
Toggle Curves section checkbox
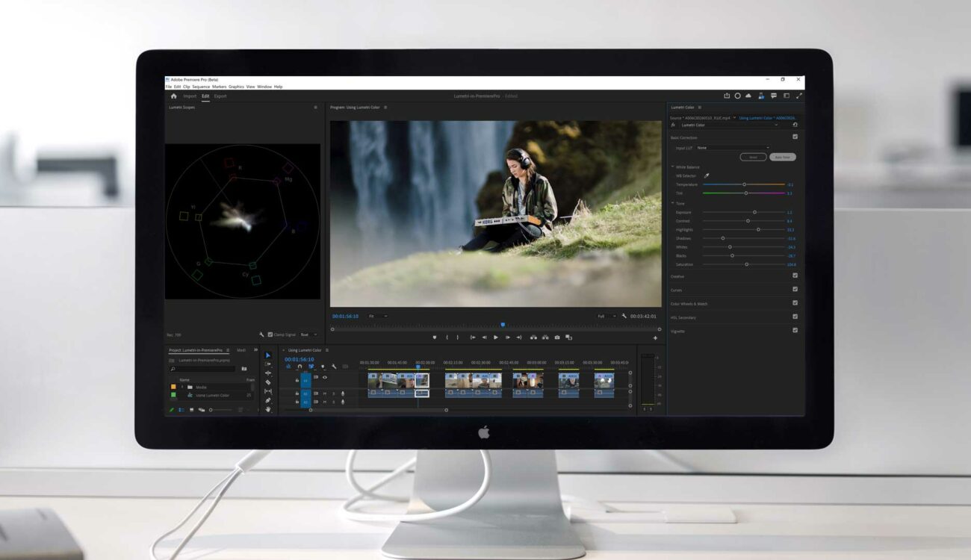795,289
